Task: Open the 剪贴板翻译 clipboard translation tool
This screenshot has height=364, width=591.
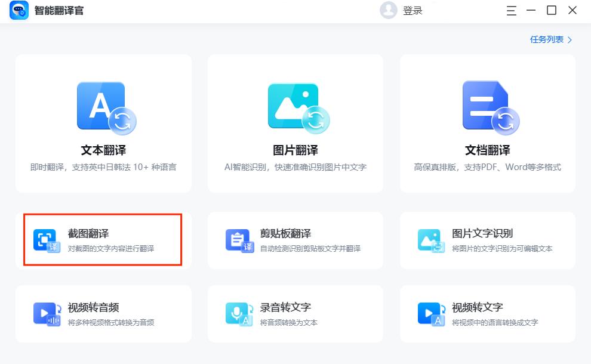Action: [295, 240]
